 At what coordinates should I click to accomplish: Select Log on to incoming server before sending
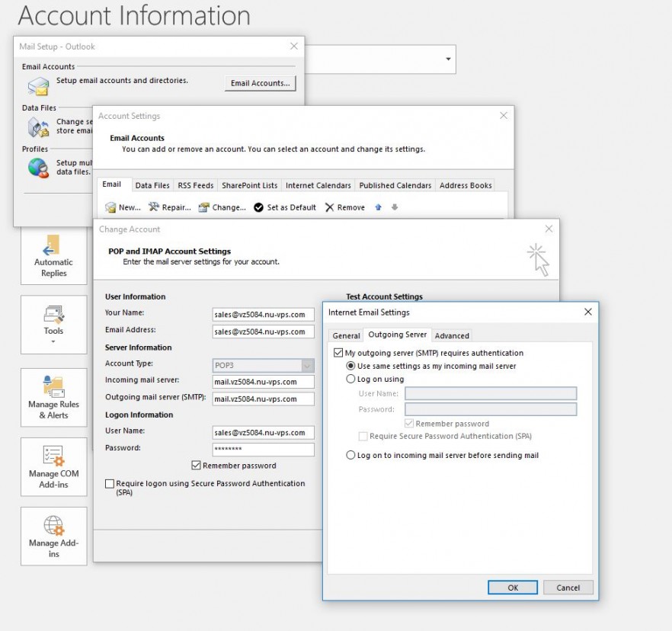(x=350, y=455)
